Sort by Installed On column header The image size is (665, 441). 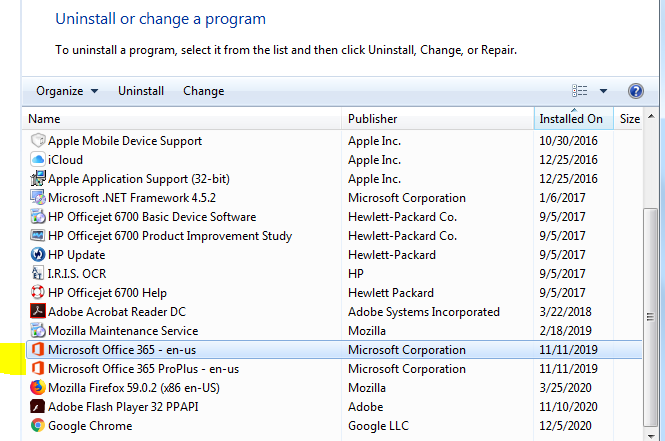tap(574, 119)
